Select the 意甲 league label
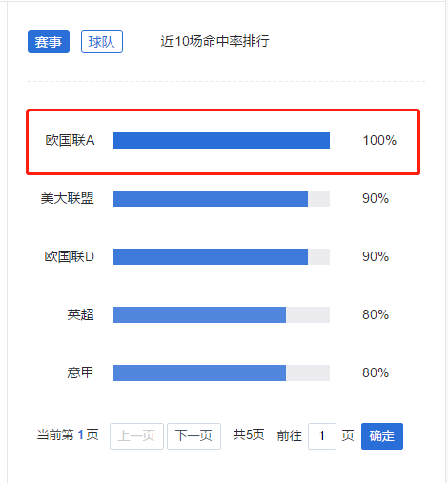The height and width of the screenshot is (483, 448). pos(80,372)
